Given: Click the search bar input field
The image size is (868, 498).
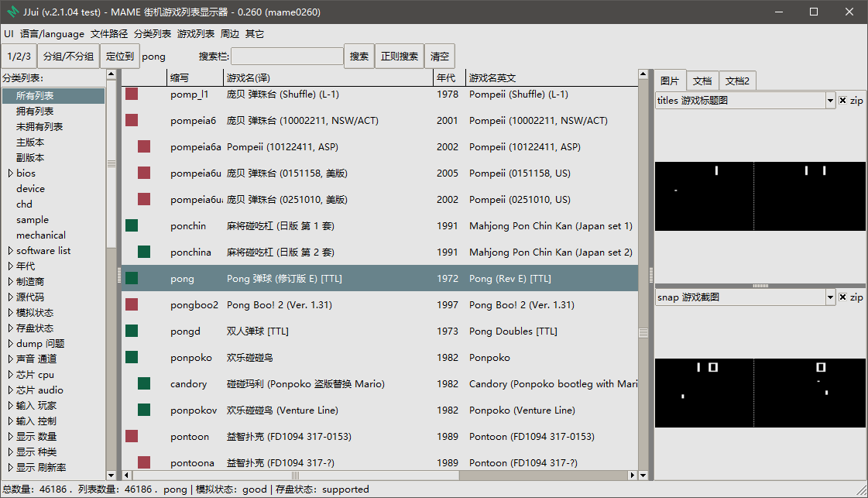Looking at the screenshot, I should (287, 57).
